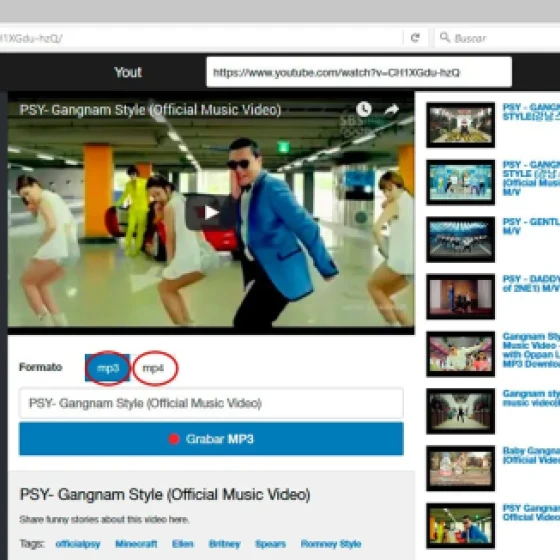Open the Baby Gangnam video thumbnail
560x560 pixels.
[461, 468]
